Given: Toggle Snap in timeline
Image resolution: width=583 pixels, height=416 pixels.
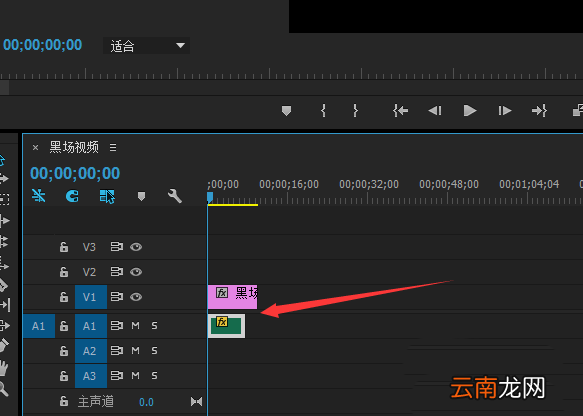Looking at the screenshot, I should tap(72, 196).
